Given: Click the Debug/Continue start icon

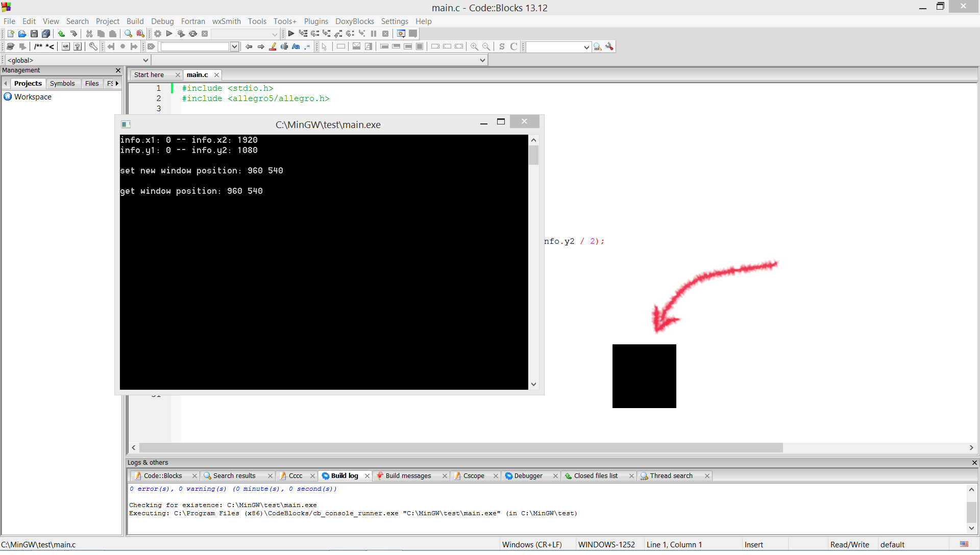Looking at the screenshot, I should tap(291, 34).
